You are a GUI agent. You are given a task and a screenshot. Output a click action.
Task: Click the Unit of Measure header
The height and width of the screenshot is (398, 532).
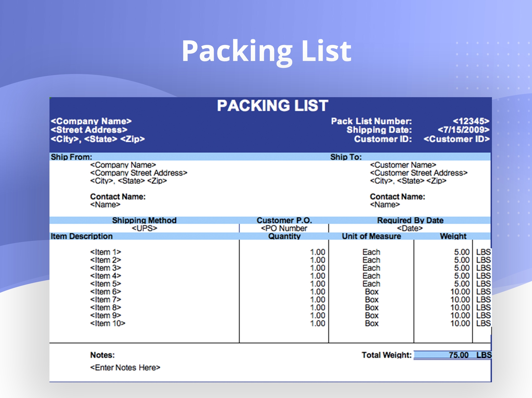point(371,236)
